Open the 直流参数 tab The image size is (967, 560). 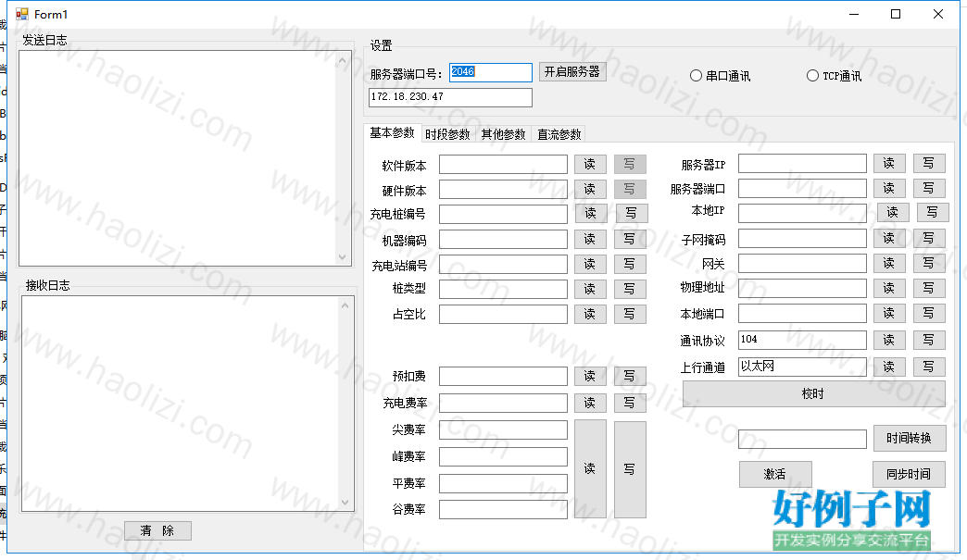pyautogui.click(x=559, y=134)
